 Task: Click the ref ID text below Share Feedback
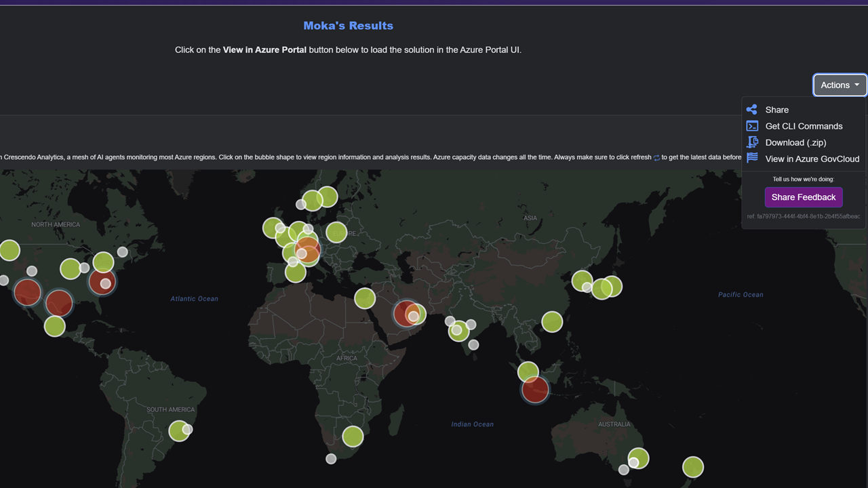click(x=804, y=217)
